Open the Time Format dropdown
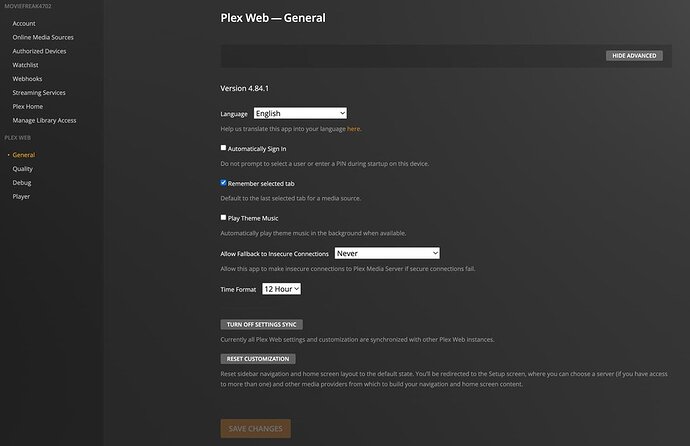The height and width of the screenshot is (446, 690). point(281,289)
